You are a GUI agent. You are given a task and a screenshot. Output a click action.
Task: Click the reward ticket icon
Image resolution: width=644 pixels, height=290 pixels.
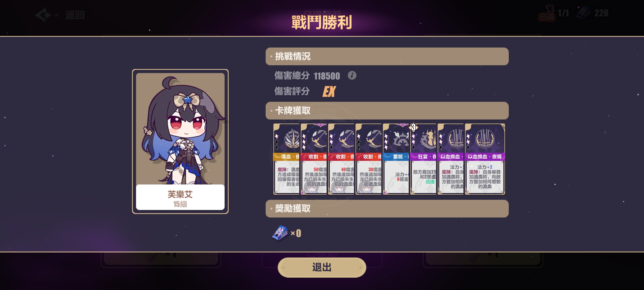pyautogui.click(x=280, y=233)
